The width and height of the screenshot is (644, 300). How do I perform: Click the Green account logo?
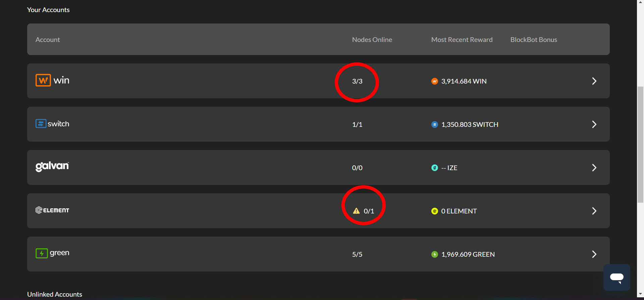(x=52, y=253)
